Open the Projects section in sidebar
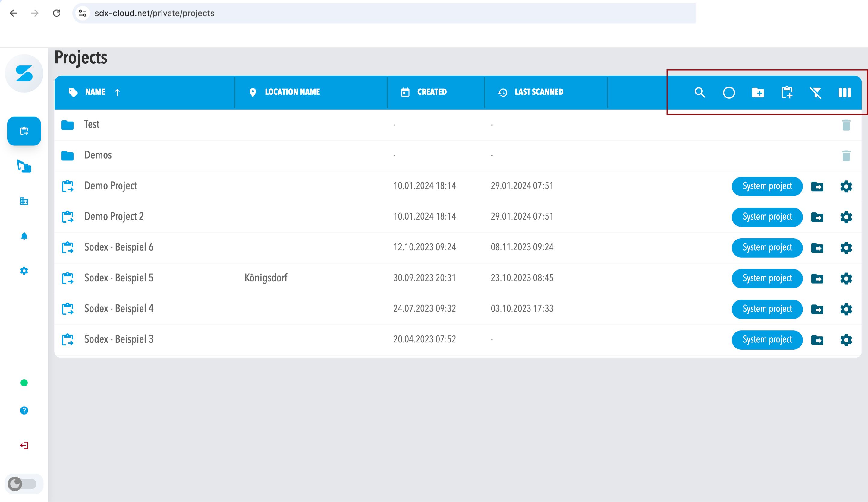The image size is (868, 502). pos(24,131)
